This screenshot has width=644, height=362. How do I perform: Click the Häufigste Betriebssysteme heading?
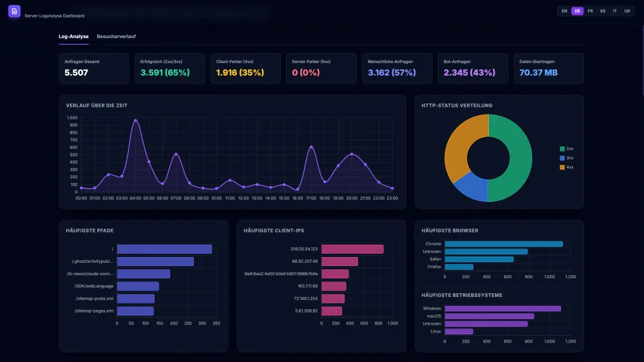click(x=462, y=296)
